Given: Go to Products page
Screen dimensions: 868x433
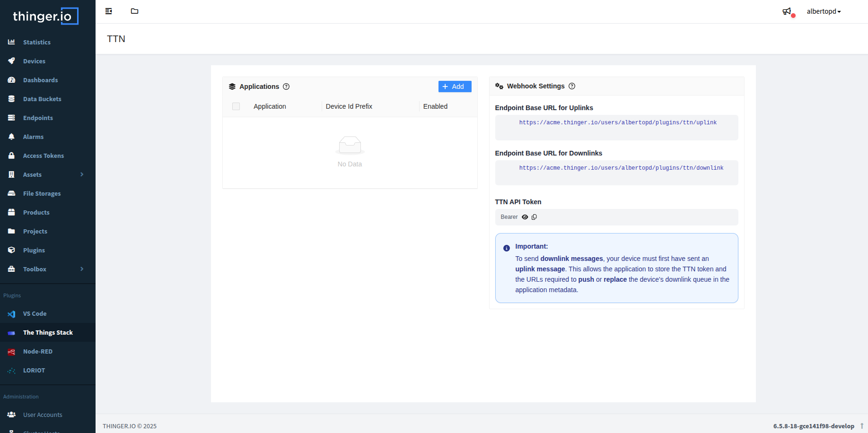Looking at the screenshot, I should tap(48, 212).
